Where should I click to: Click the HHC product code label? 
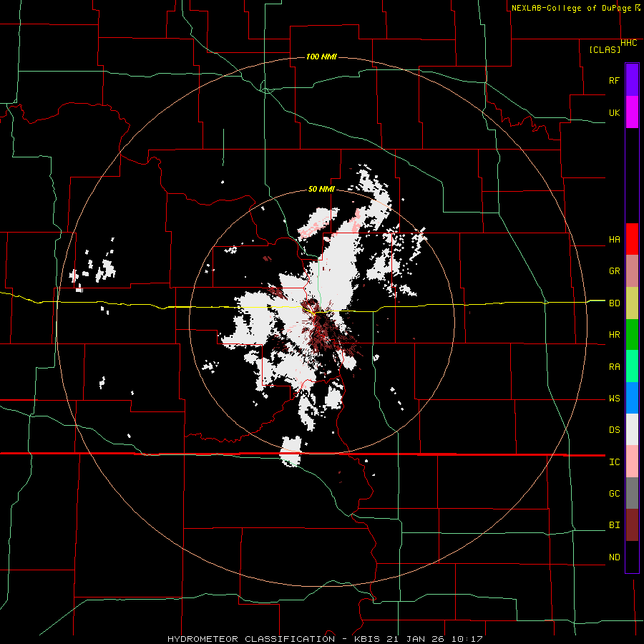(x=629, y=43)
